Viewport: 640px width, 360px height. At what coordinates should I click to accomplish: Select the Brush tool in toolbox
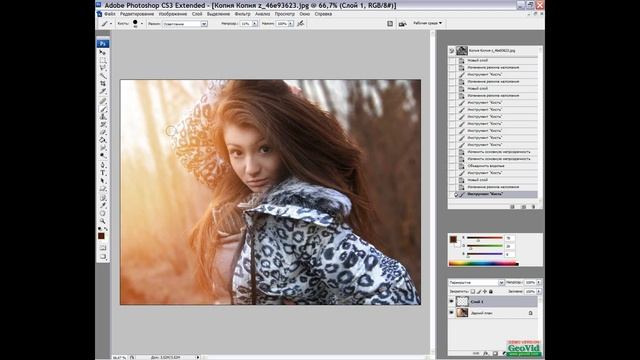pos(102,109)
